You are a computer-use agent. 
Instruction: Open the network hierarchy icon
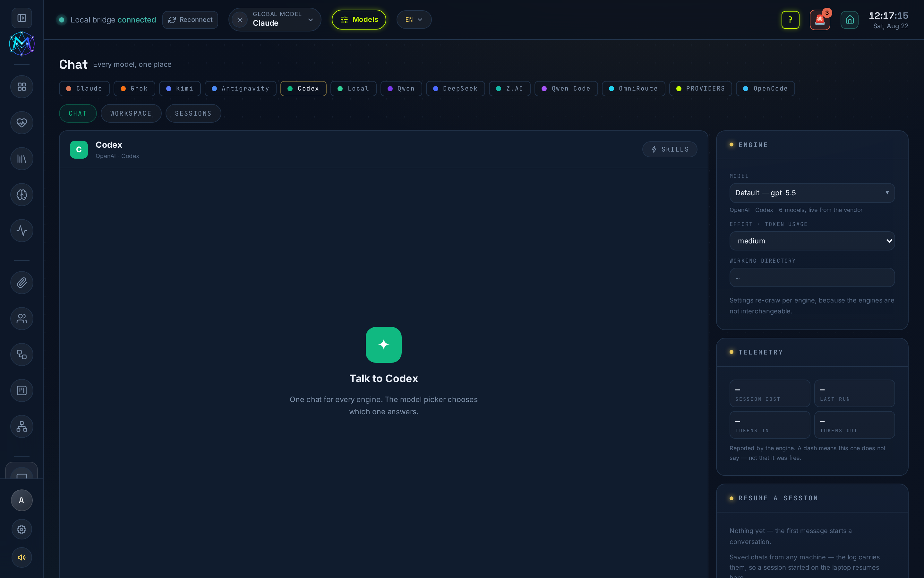click(x=22, y=426)
